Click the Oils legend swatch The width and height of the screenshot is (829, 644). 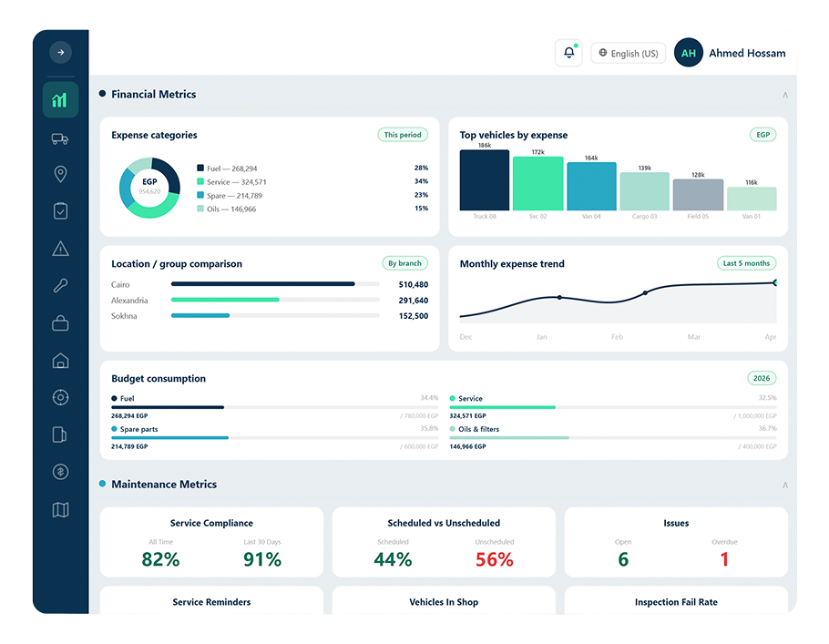click(x=200, y=209)
